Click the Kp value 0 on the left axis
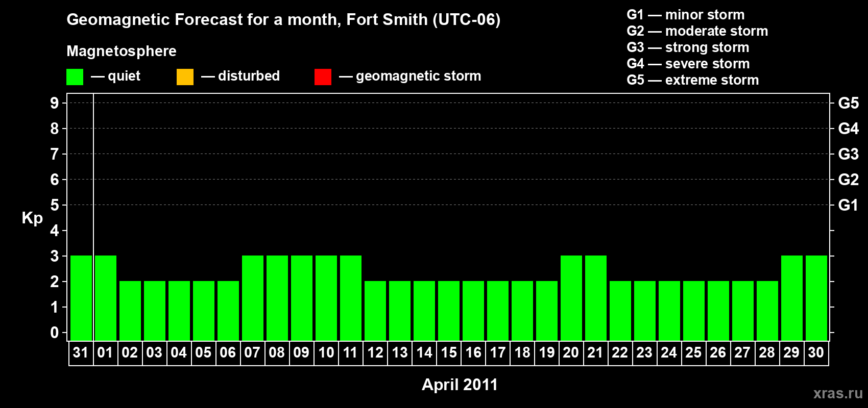Image resolution: width=868 pixels, height=408 pixels. pos(55,333)
